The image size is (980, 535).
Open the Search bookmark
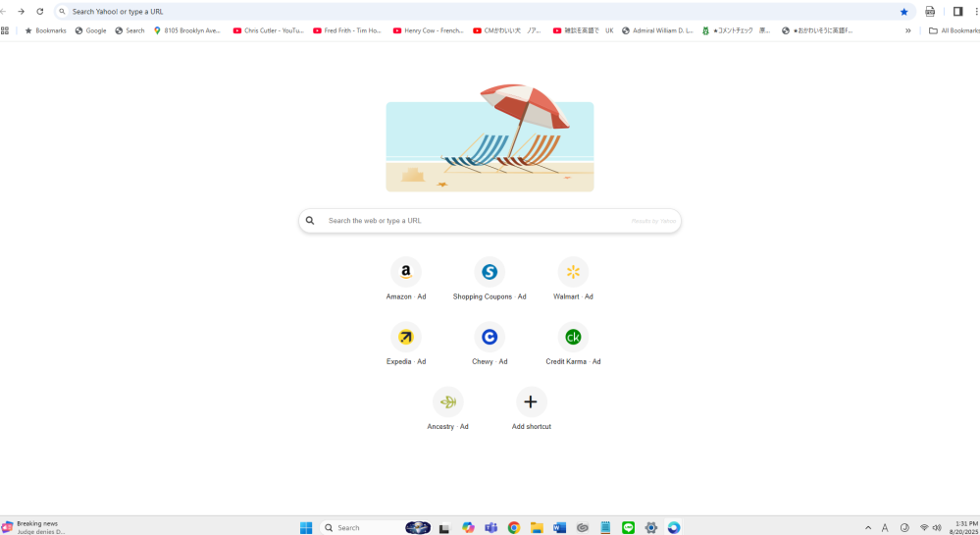click(x=129, y=30)
